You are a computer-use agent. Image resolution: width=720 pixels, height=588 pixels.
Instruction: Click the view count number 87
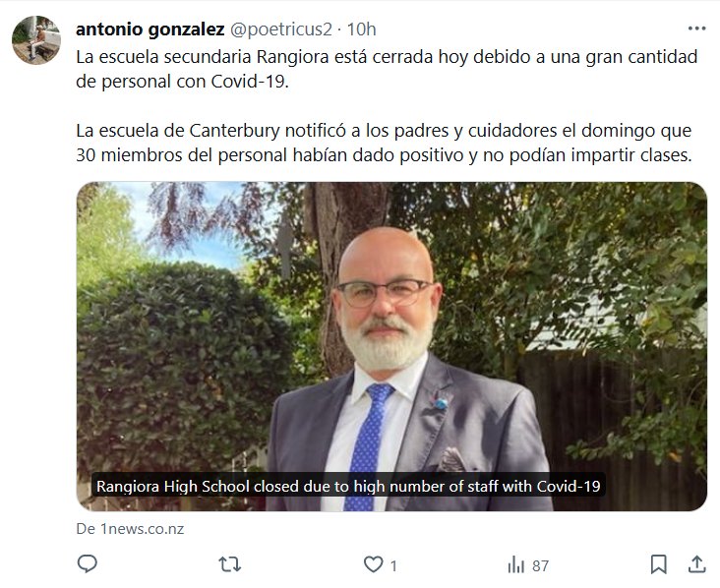(540, 566)
